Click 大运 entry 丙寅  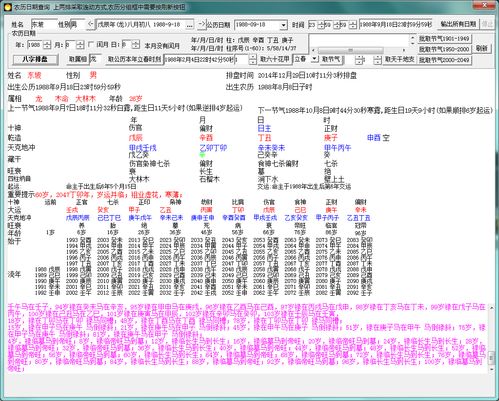[206, 210]
